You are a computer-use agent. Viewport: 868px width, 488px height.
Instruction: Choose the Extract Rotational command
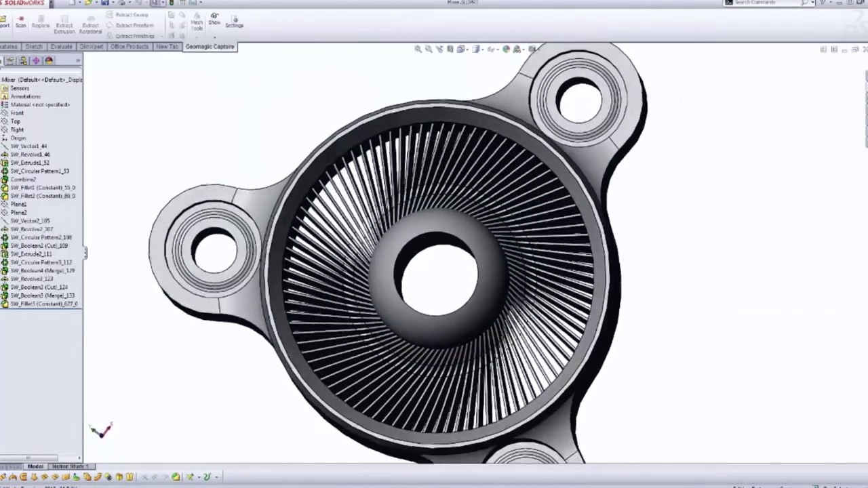(x=90, y=24)
